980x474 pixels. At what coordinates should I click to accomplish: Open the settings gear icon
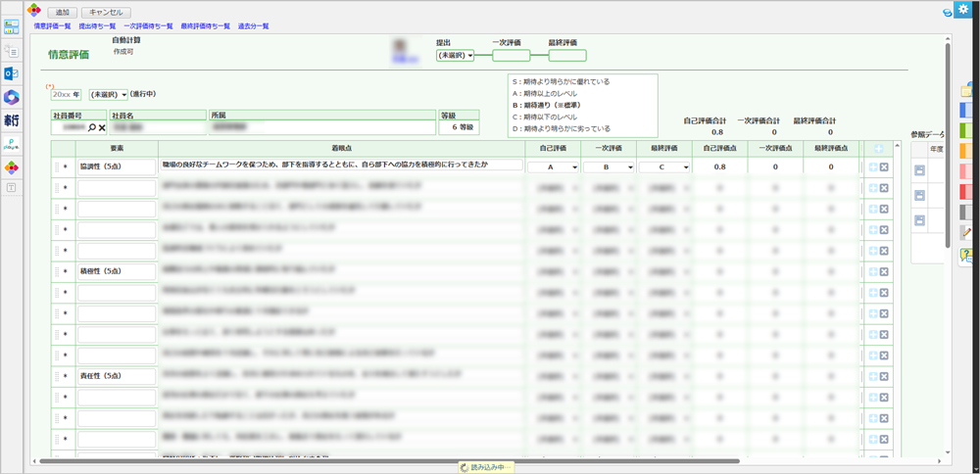coord(963,8)
